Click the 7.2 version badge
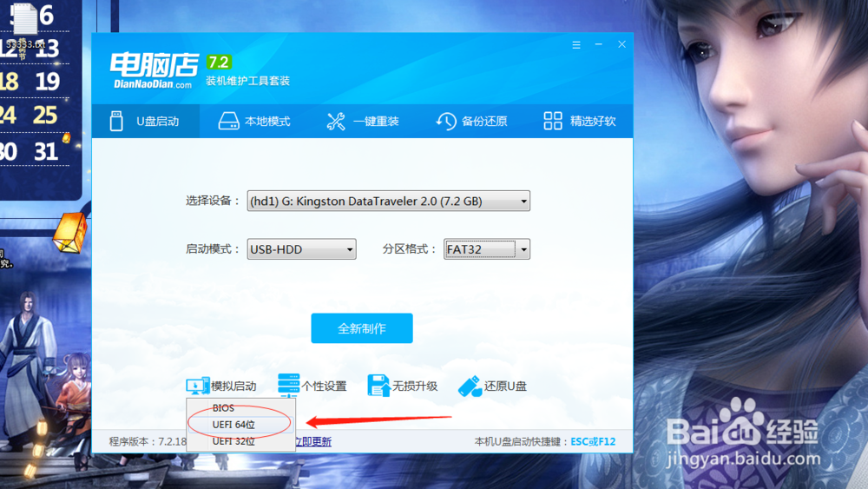 click(x=219, y=62)
